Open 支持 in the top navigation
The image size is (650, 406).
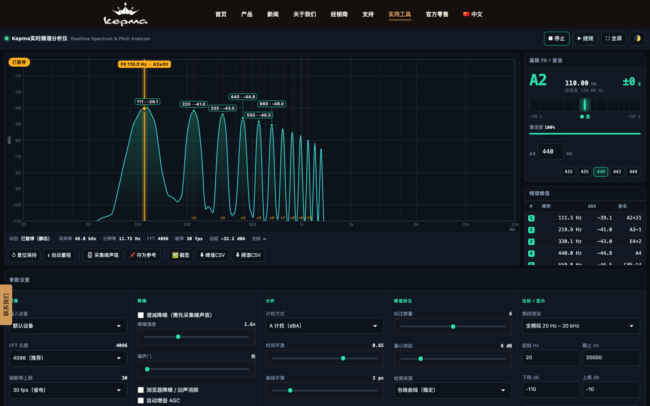[368, 14]
